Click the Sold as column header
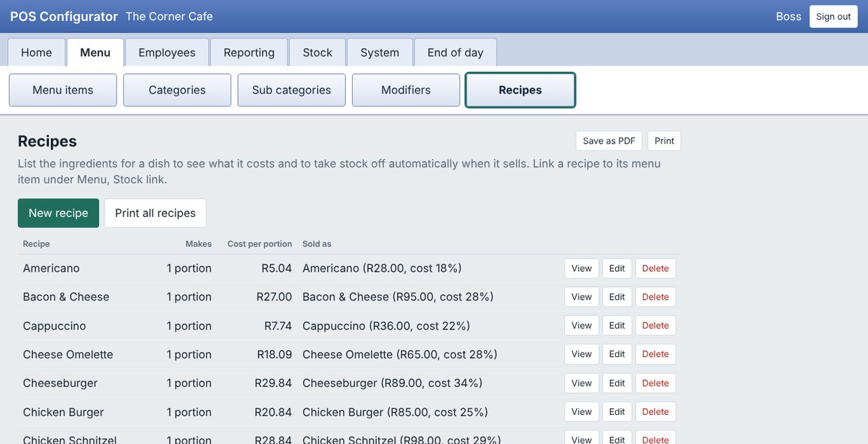The width and height of the screenshot is (868, 444). tap(317, 244)
